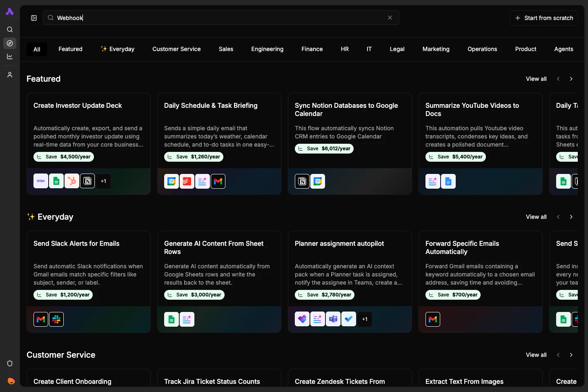Open the shield security icon in sidebar
This screenshot has width=588, height=392.
coord(10,363)
